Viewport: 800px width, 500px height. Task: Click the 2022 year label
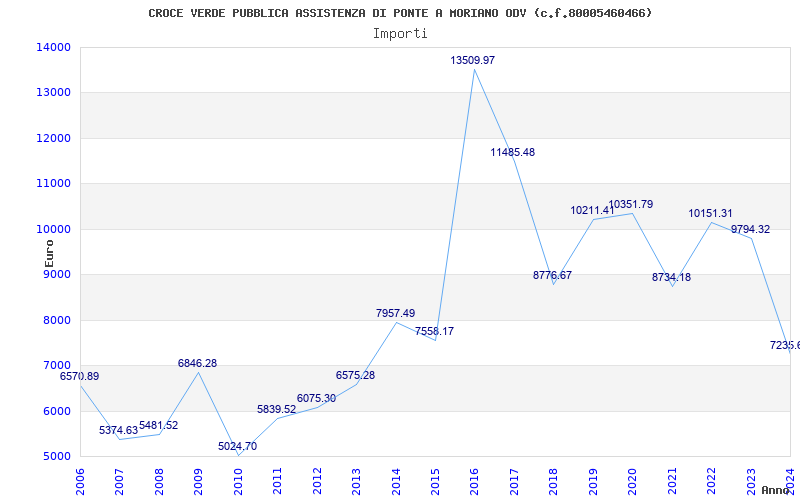[712, 481]
